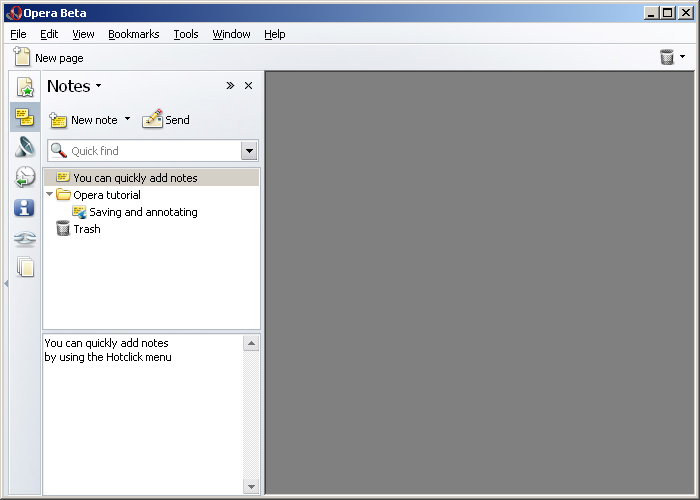The height and width of the screenshot is (500, 700).
Task: Open the Tools menu
Action: tap(185, 34)
